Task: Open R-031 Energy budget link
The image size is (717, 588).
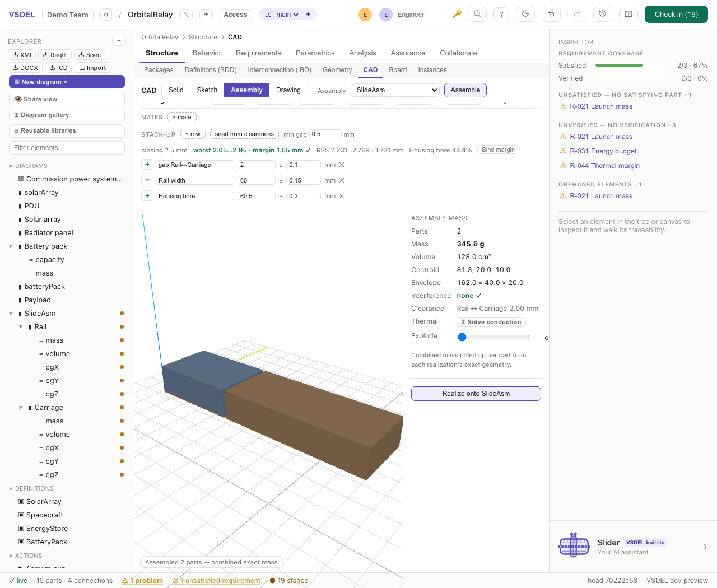Action: pos(603,151)
